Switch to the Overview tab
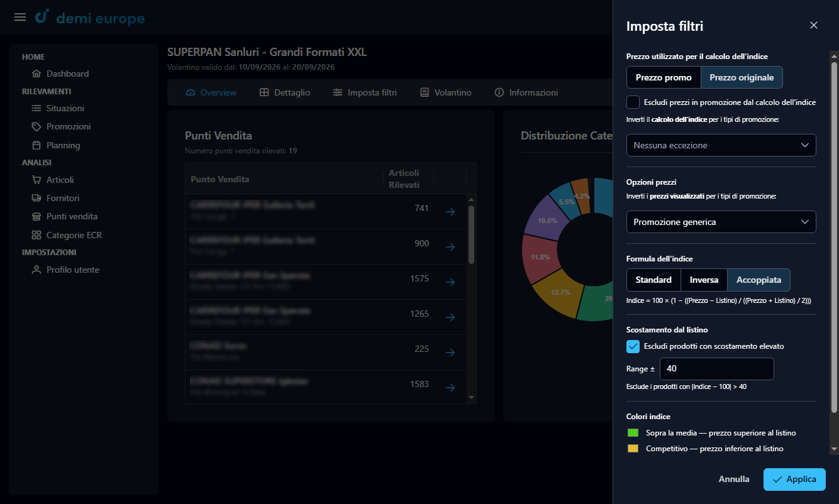839x504 pixels. [211, 92]
